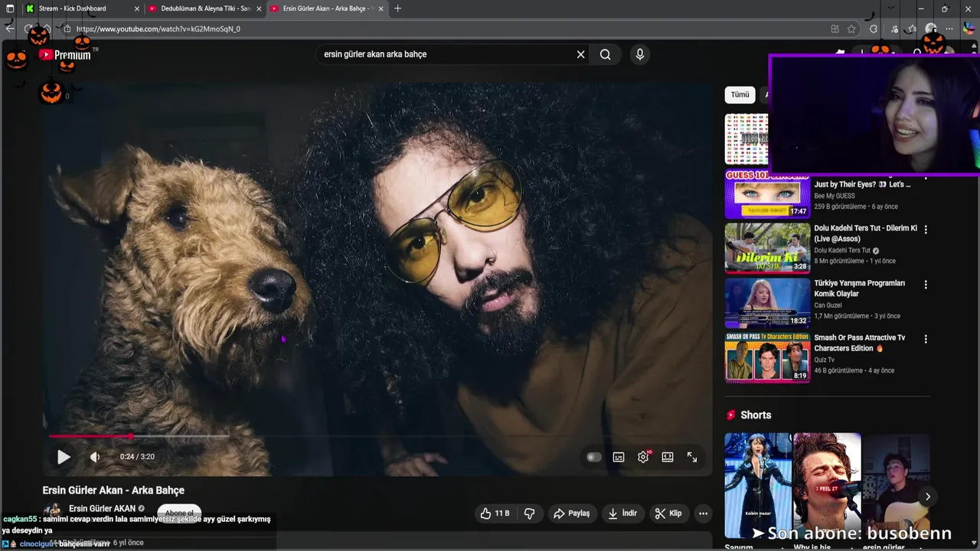This screenshot has width=980, height=551.
Task: Open Türkiye Yarışma Programları Komik Olaylar video
Action: point(859,289)
